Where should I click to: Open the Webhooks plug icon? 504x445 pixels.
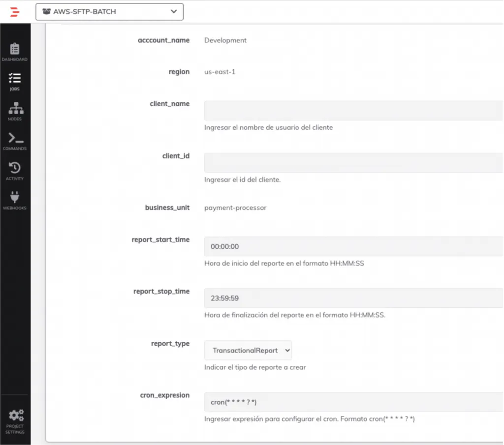pos(15,197)
